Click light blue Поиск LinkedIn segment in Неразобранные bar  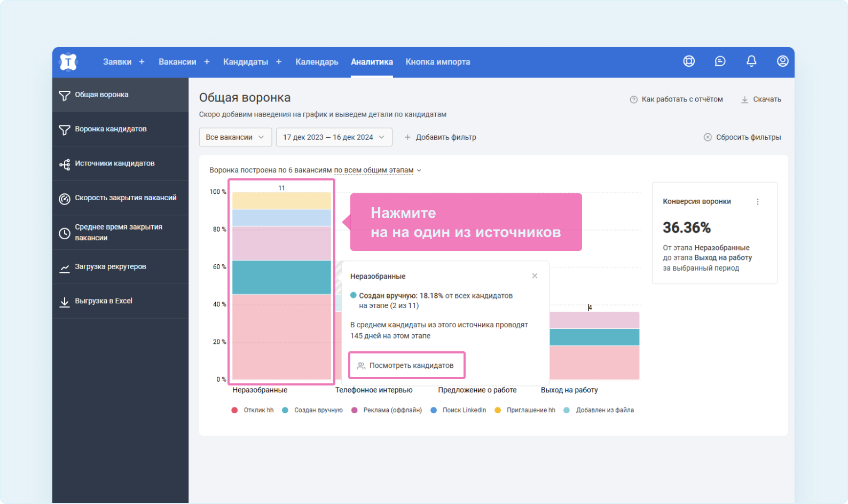click(x=281, y=218)
